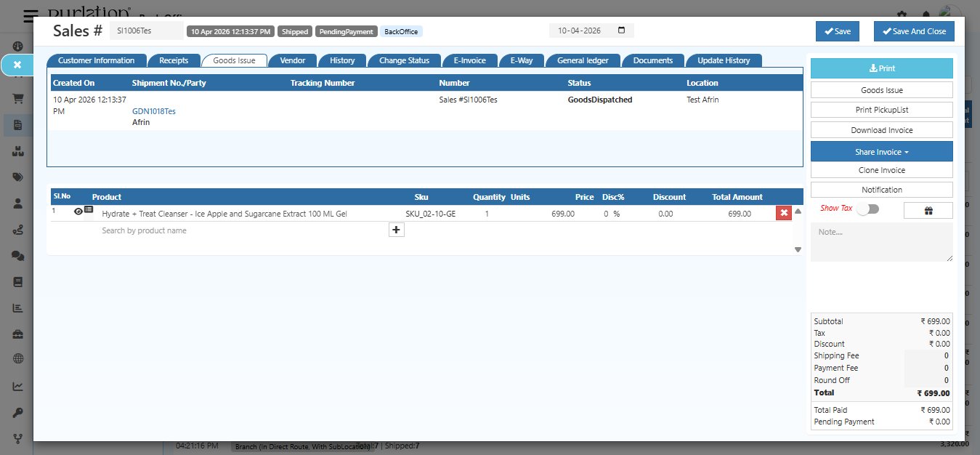Click the gift icon beside Show Tax
Image resolution: width=980 pixels, height=455 pixels.
928,210
